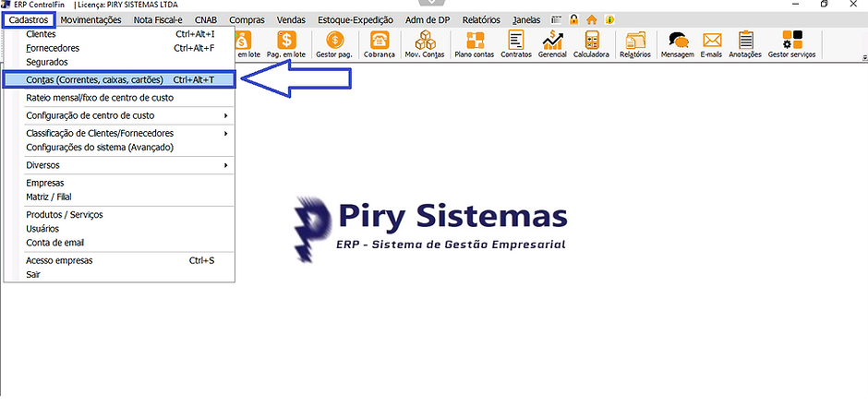Select Usuários menu entry

119,229
